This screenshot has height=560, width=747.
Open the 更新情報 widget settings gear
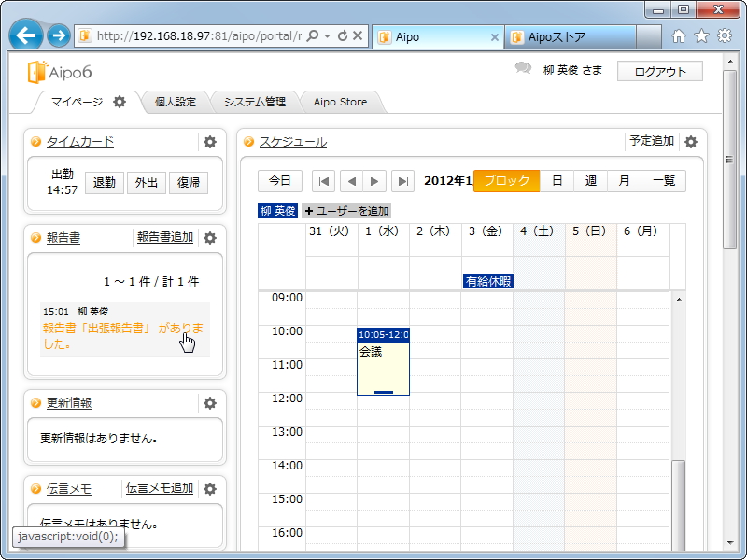[210, 403]
